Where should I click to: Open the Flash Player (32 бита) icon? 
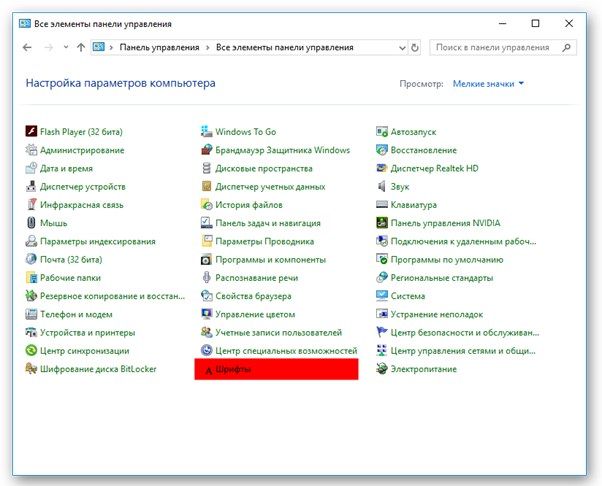point(31,131)
